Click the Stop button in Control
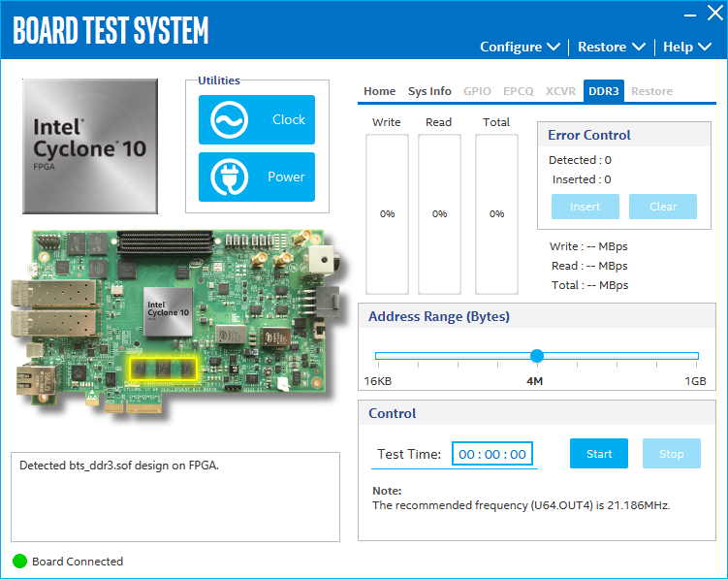This screenshot has width=728, height=579. pyautogui.click(x=671, y=454)
